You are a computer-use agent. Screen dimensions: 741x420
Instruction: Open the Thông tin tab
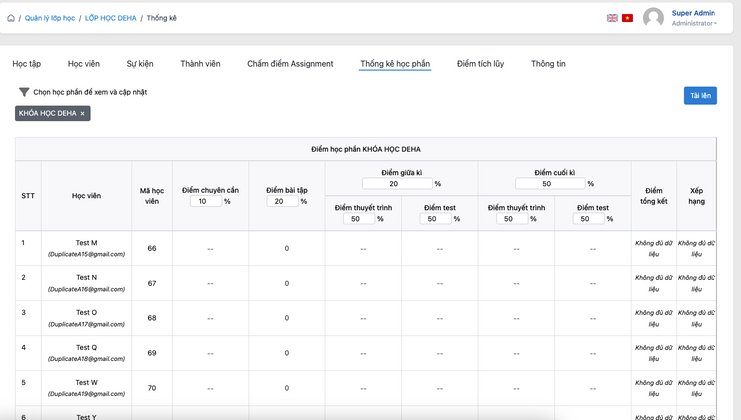tap(548, 64)
